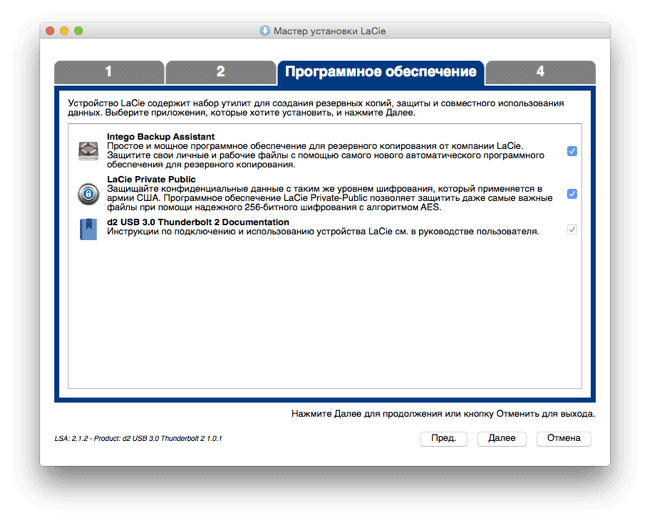The height and width of the screenshot is (523, 650).
Task: Click the Пред. button
Action: click(444, 438)
